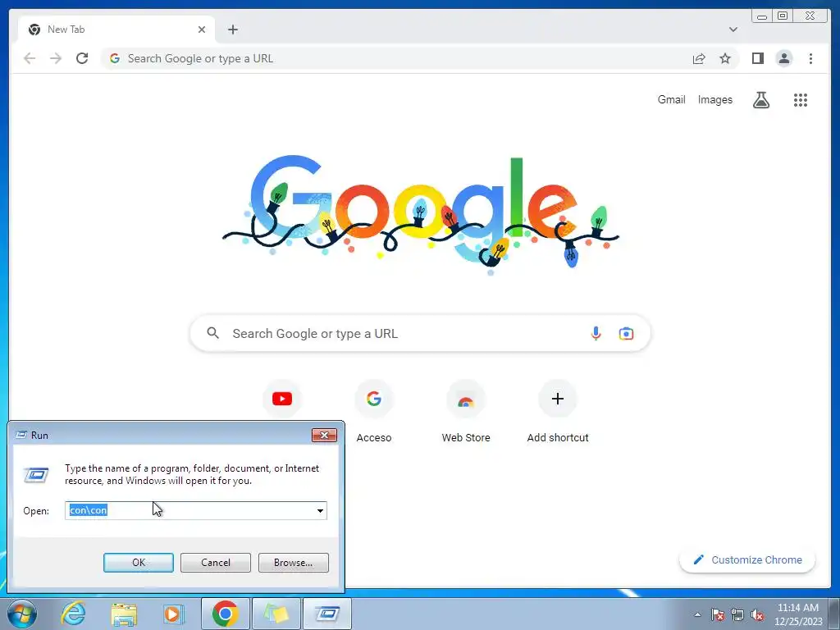Click the Google holiday doodle

click(x=421, y=214)
